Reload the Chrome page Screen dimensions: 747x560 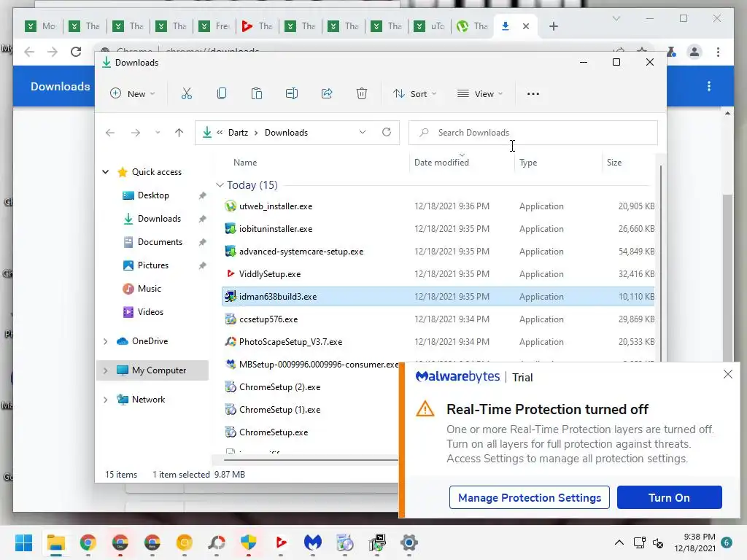click(x=76, y=52)
